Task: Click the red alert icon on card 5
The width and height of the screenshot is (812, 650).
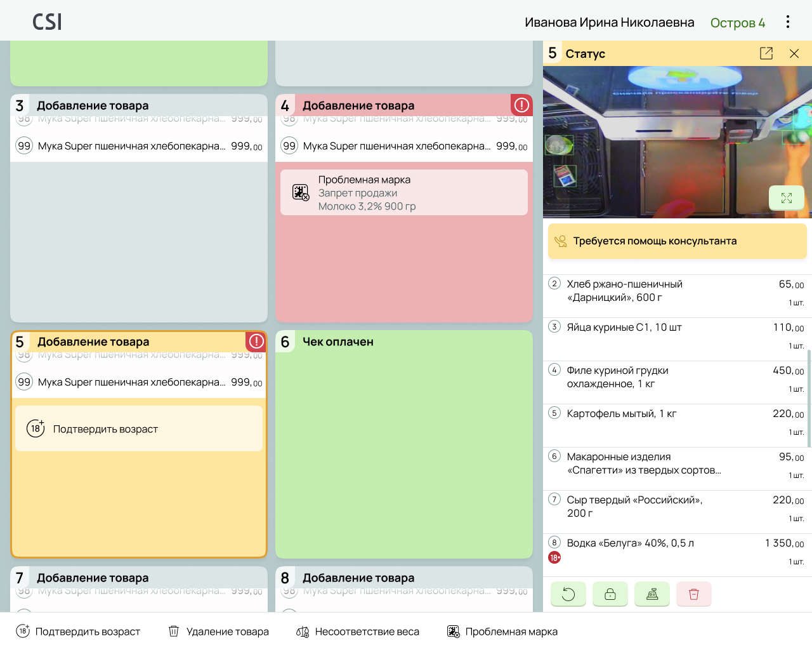Action: coord(256,342)
